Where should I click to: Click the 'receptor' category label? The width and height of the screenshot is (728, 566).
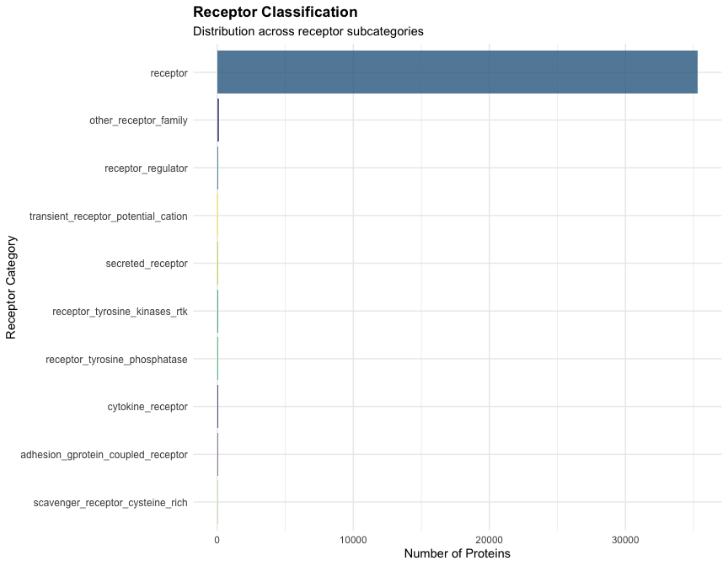tap(169, 72)
